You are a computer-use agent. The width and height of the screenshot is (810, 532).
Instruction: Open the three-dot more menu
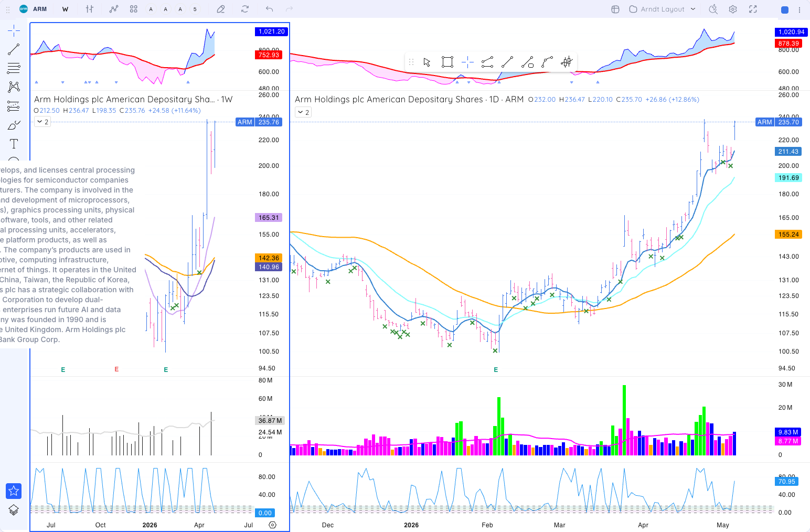(800, 9)
